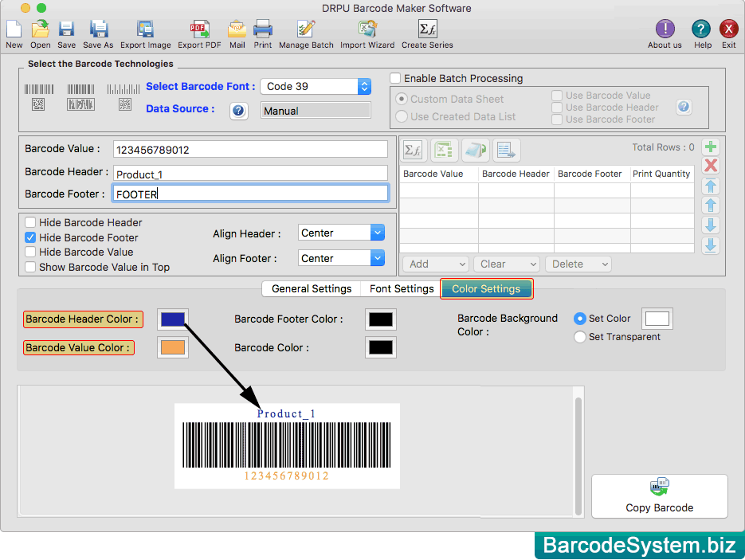The width and height of the screenshot is (745, 560).
Task: Click Barcode Header input field
Action: 250,173
